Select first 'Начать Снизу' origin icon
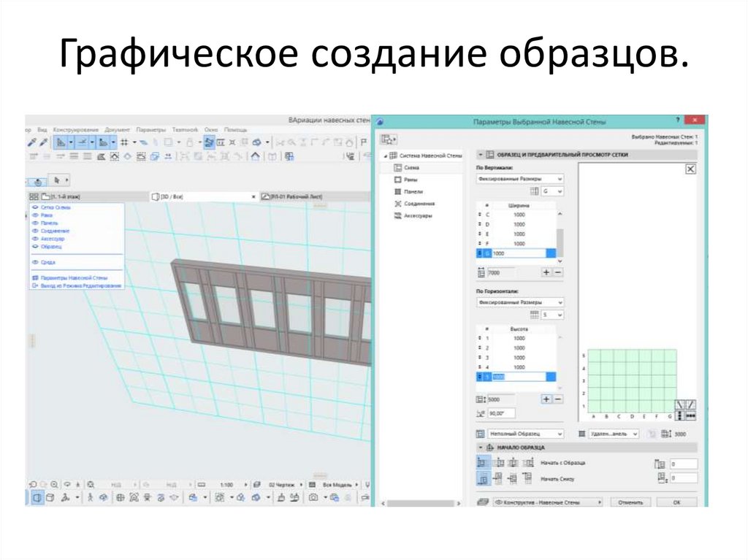 tap(482, 478)
